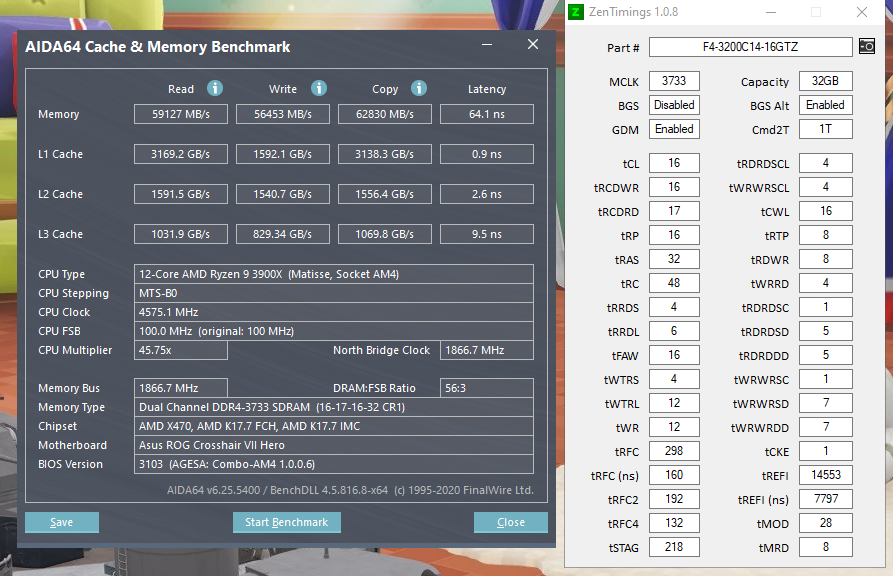
Task: Save the AIDA64 benchmark results
Action: coord(62,522)
